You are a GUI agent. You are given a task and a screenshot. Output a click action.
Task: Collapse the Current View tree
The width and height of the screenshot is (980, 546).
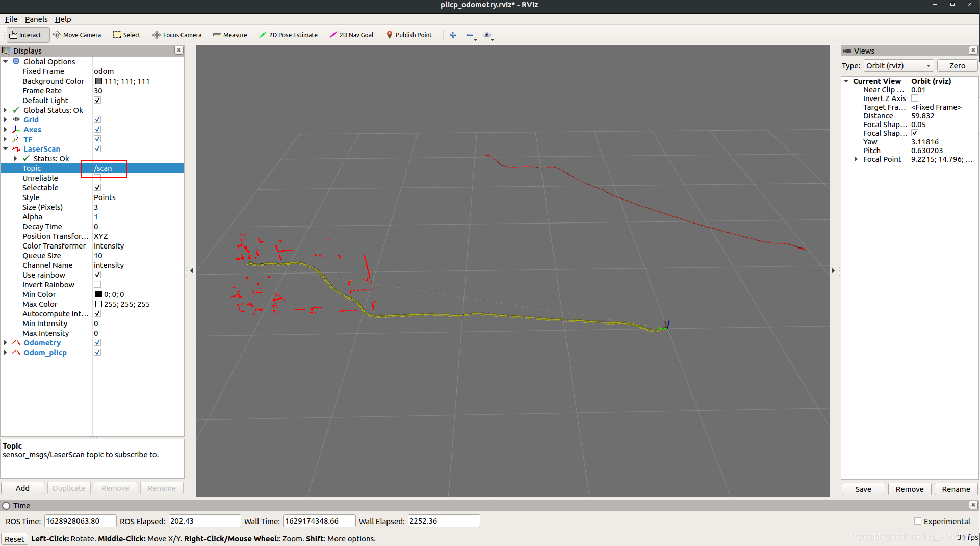pyautogui.click(x=846, y=81)
